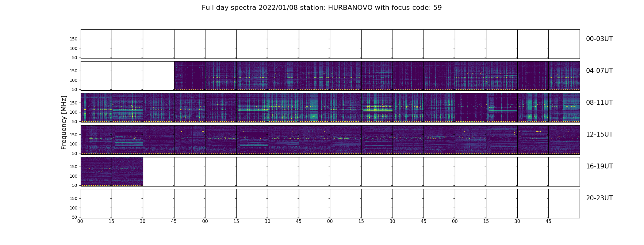The width and height of the screenshot is (644, 245).
Task: Click the last '45' tick on time axis
Action: click(x=548, y=221)
